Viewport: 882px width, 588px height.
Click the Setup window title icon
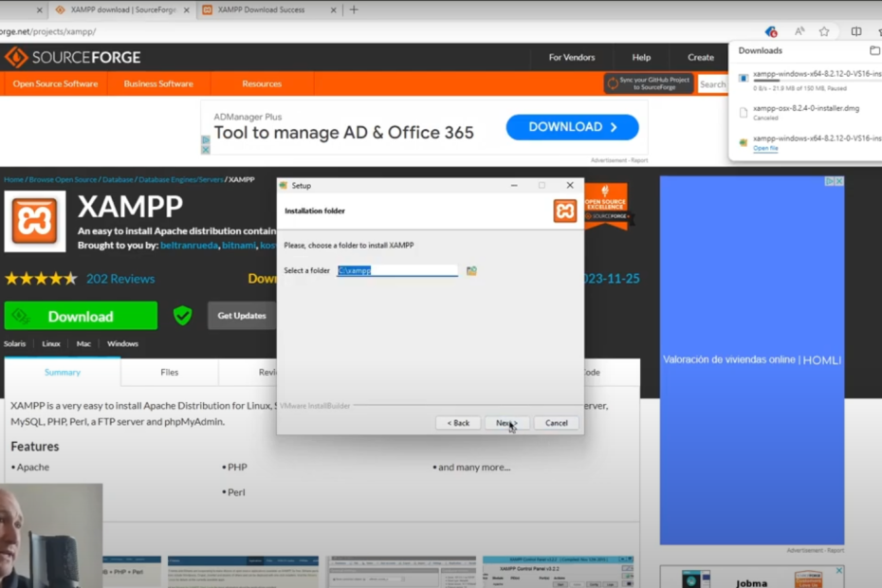pos(284,185)
